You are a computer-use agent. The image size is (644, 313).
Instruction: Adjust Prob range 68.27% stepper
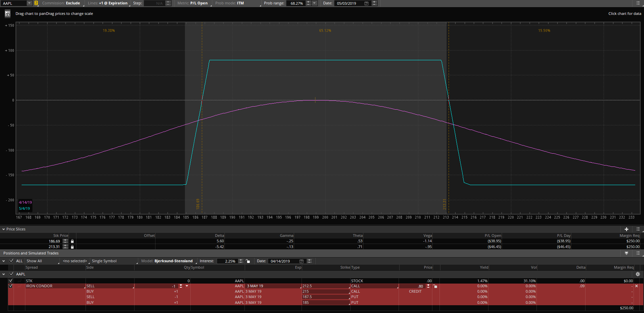click(308, 3)
